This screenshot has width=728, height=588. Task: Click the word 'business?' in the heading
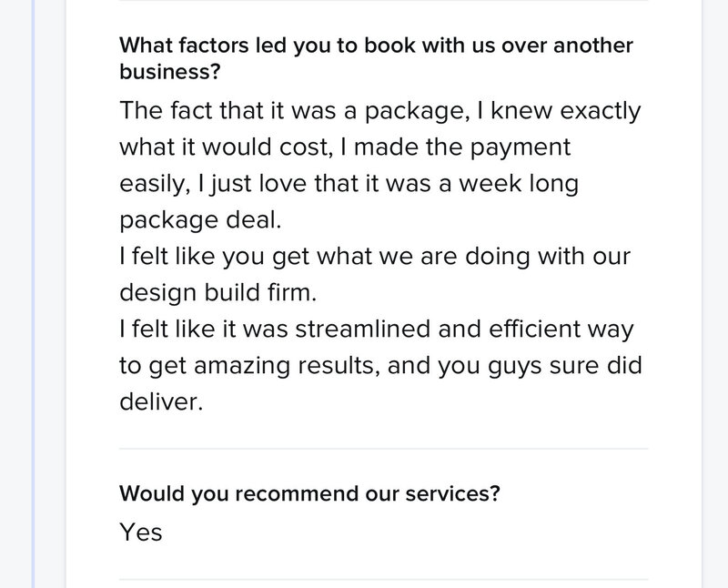click(x=169, y=72)
